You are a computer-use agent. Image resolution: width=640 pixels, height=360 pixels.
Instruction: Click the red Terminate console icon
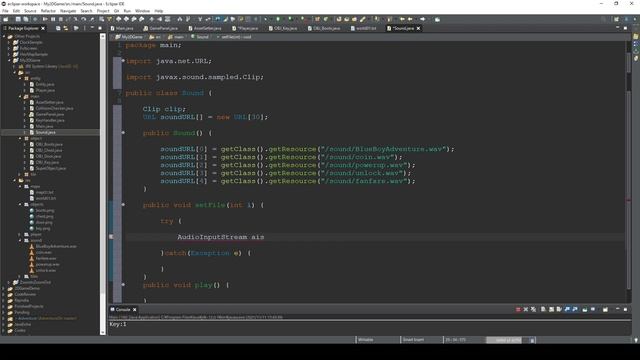[x=518, y=309]
